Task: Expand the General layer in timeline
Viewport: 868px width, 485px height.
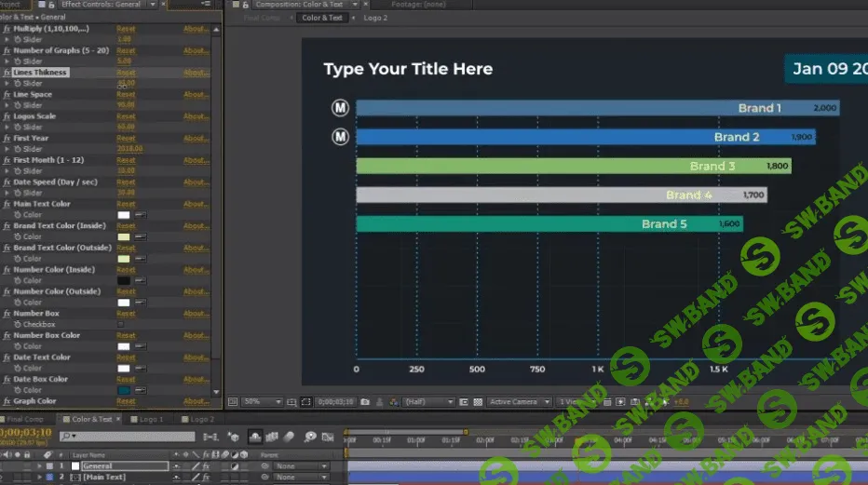Action: point(39,466)
